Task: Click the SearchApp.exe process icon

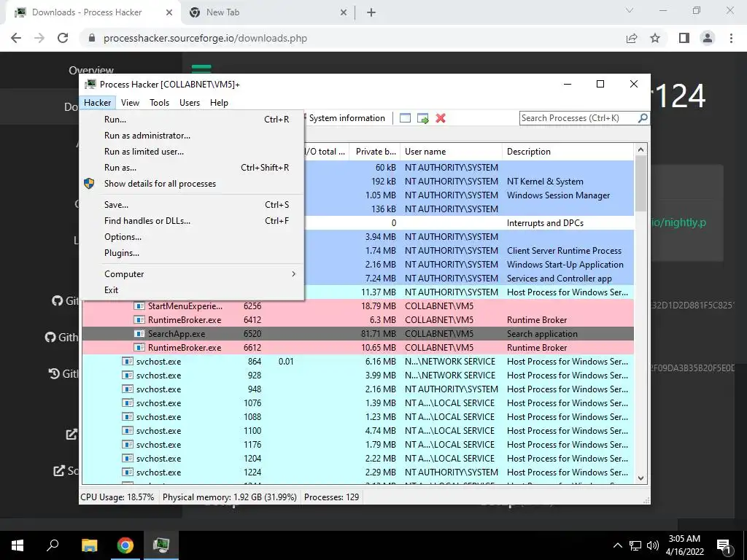Action: 139,334
